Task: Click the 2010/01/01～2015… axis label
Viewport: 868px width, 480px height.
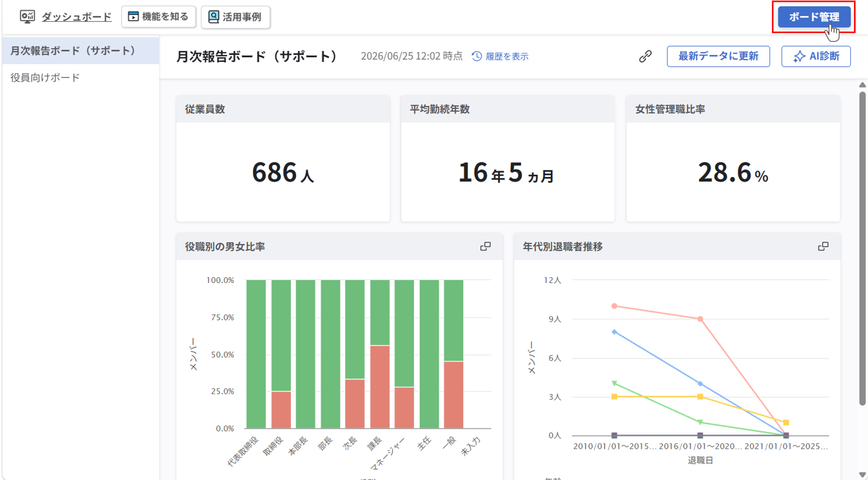Action: pos(615,446)
